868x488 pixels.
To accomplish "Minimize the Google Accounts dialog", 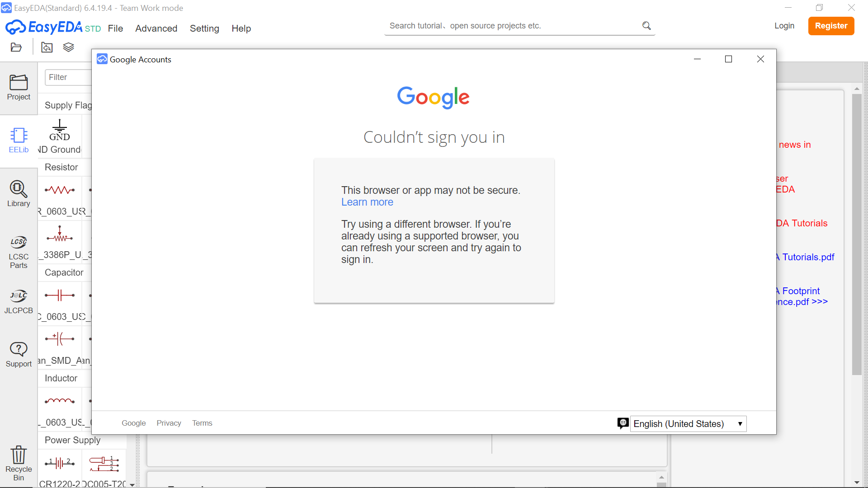I will coord(697,59).
